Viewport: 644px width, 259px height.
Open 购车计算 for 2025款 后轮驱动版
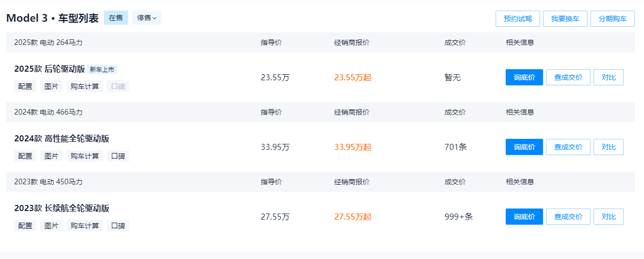point(84,86)
